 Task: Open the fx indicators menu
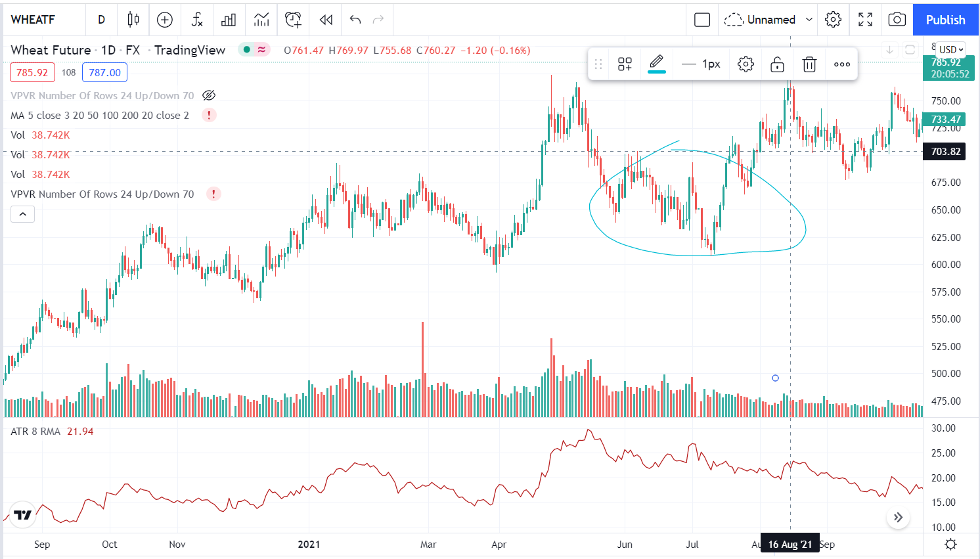point(197,20)
